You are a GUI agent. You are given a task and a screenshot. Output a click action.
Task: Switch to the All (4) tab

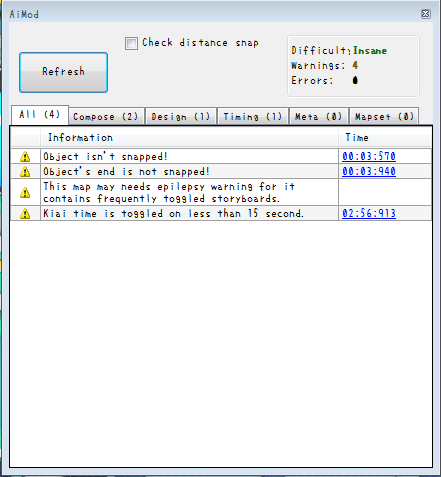40,115
